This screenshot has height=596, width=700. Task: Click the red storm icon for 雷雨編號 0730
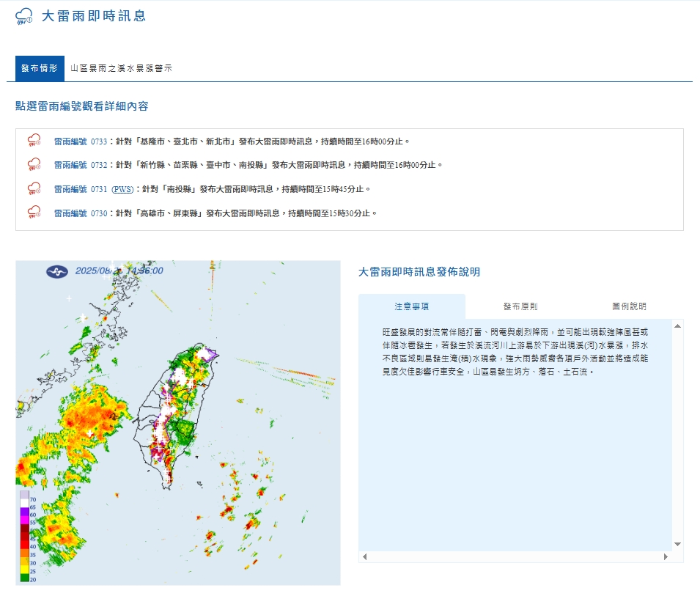point(34,212)
